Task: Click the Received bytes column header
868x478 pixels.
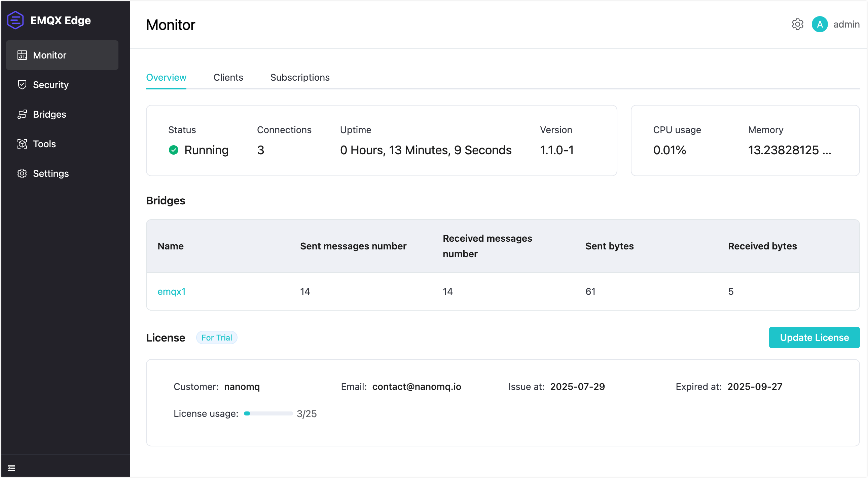Action: point(762,246)
